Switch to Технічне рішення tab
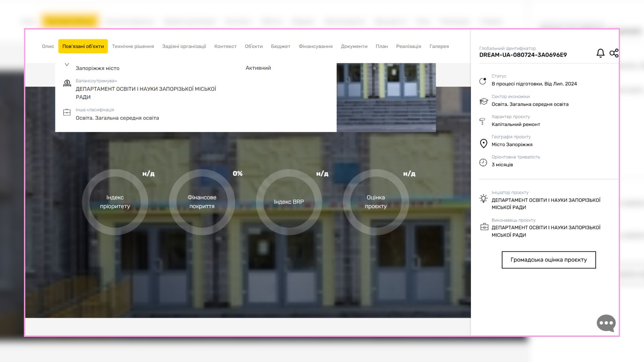 [x=133, y=46]
